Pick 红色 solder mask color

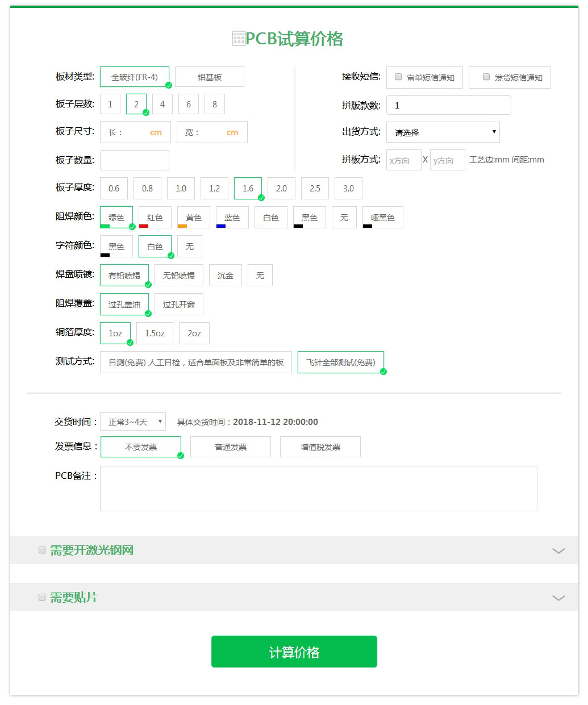(x=155, y=217)
